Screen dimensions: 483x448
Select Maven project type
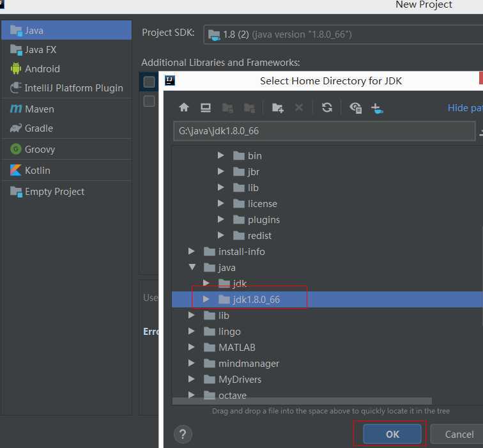[66, 109]
